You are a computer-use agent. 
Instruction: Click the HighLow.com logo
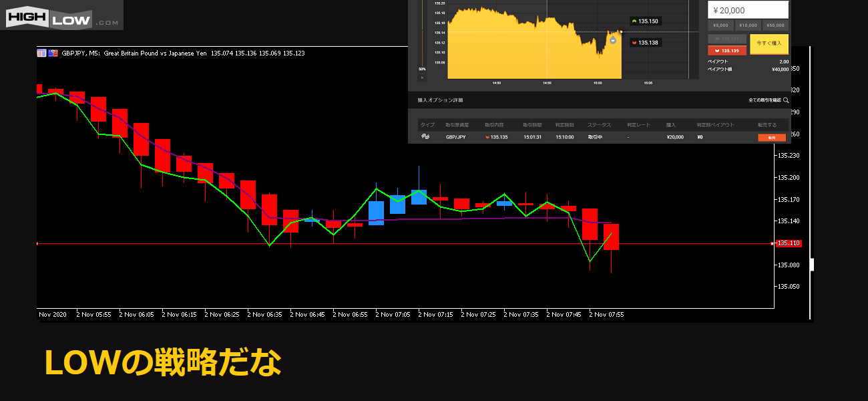pyautogui.click(x=61, y=15)
